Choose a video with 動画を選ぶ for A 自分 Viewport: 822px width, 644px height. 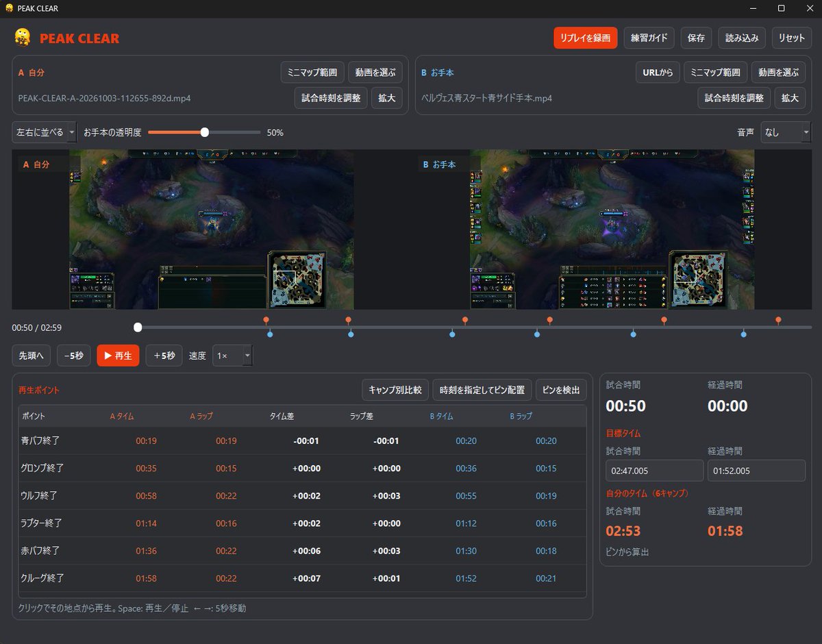(x=375, y=72)
